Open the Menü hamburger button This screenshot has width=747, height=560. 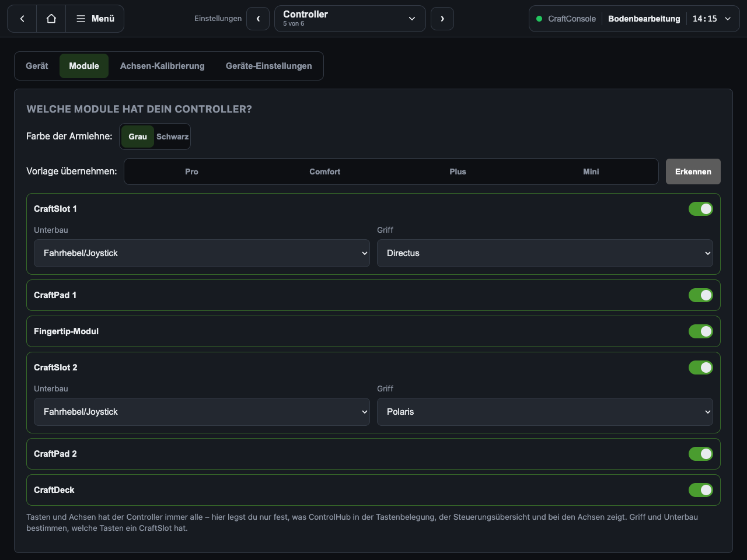tap(95, 19)
